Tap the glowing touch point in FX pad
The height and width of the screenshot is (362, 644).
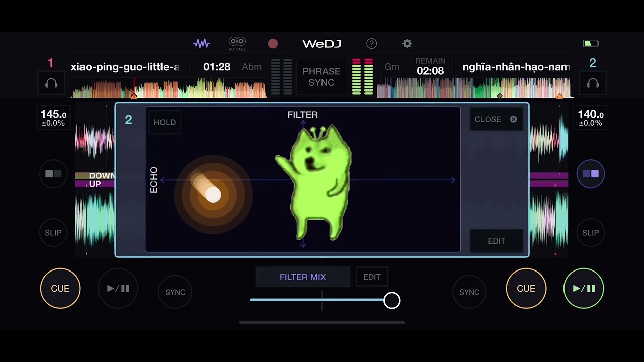click(x=213, y=195)
